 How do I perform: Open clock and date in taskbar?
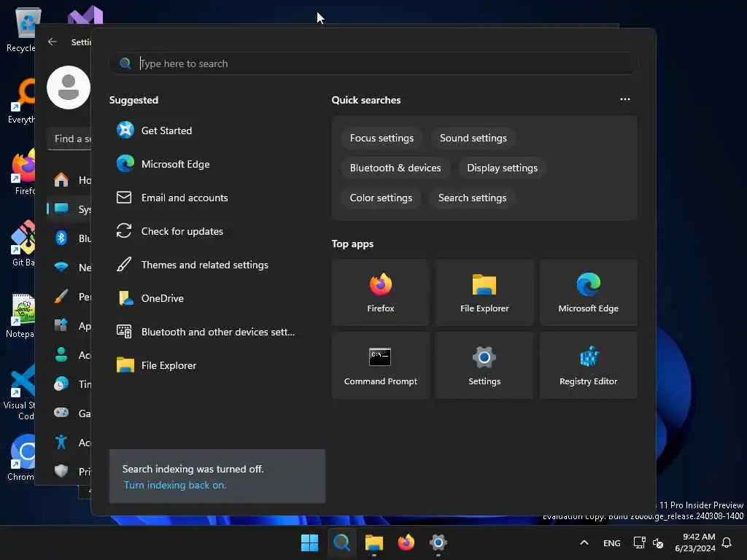[695, 542]
